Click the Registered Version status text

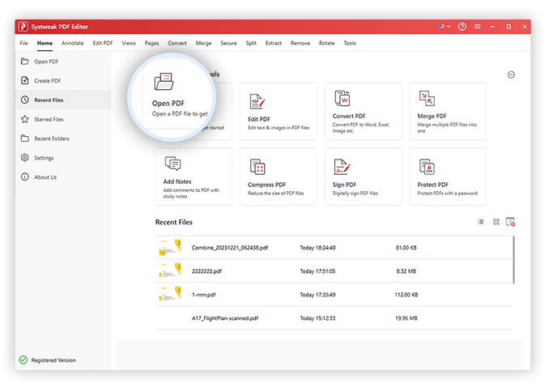click(x=53, y=360)
